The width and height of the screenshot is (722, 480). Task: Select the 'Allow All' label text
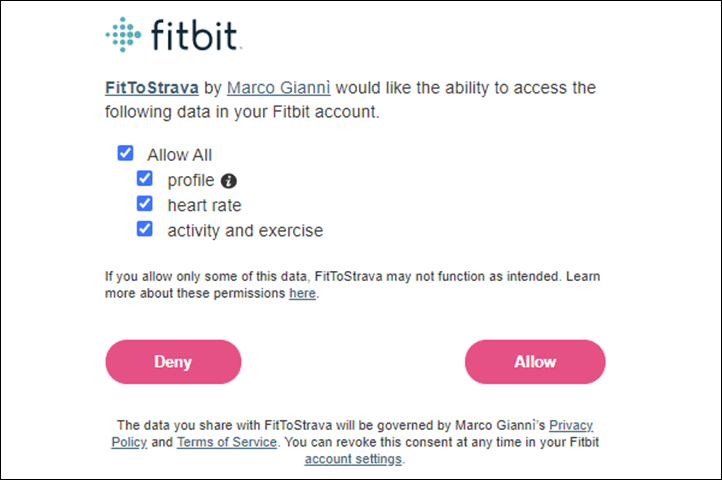[180, 155]
